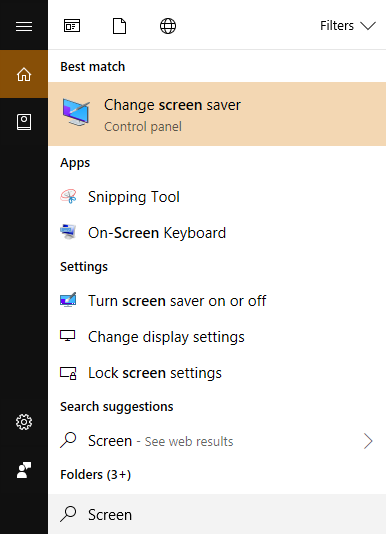Click the screen saver monitor icon
Screen dimensions: 386x534
[76, 112]
